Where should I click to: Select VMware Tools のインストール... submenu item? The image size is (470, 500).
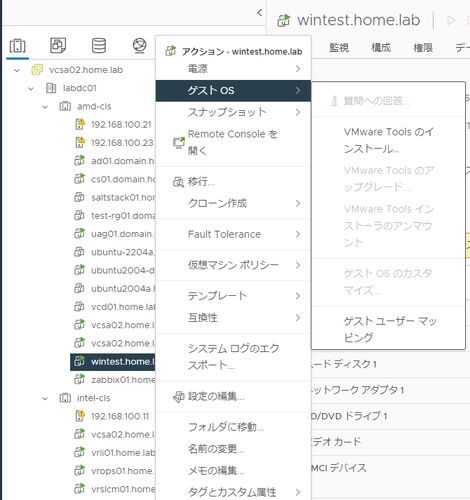point(388,140)
